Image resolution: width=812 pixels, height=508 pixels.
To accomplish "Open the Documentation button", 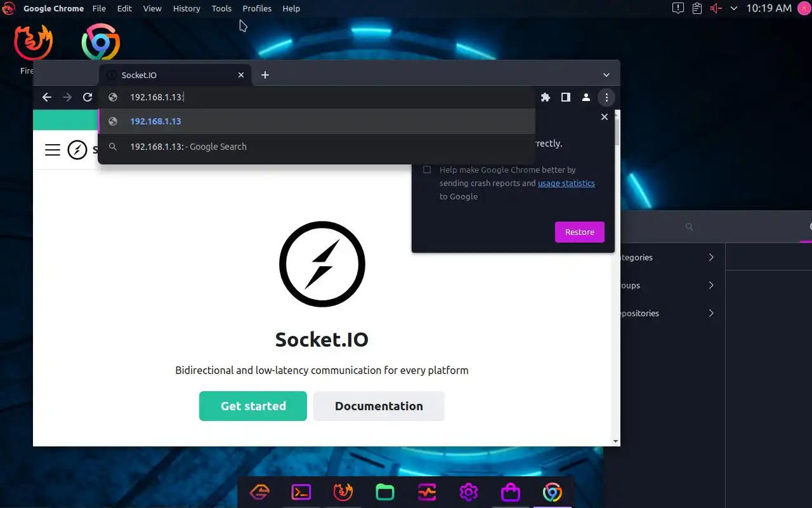I will [379, 406].
